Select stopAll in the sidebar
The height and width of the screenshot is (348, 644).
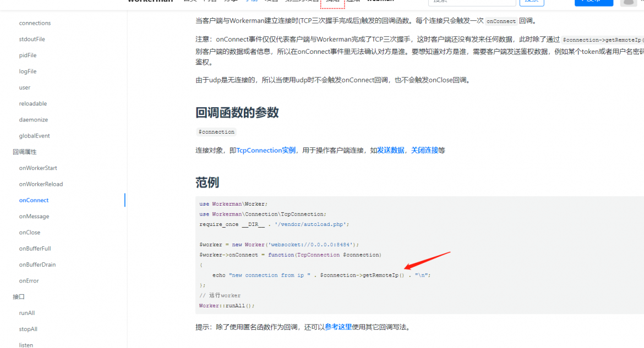[x=28, y=329]
